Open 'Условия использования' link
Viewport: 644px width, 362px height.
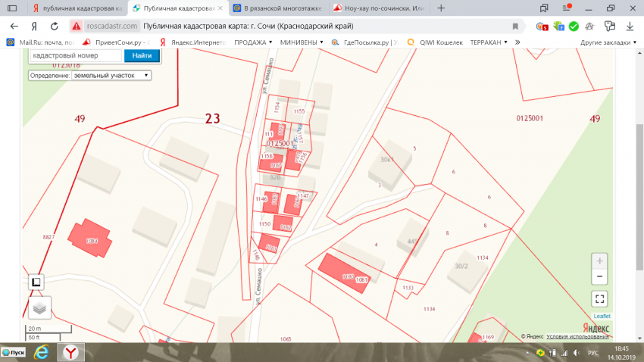pos(578,336)
